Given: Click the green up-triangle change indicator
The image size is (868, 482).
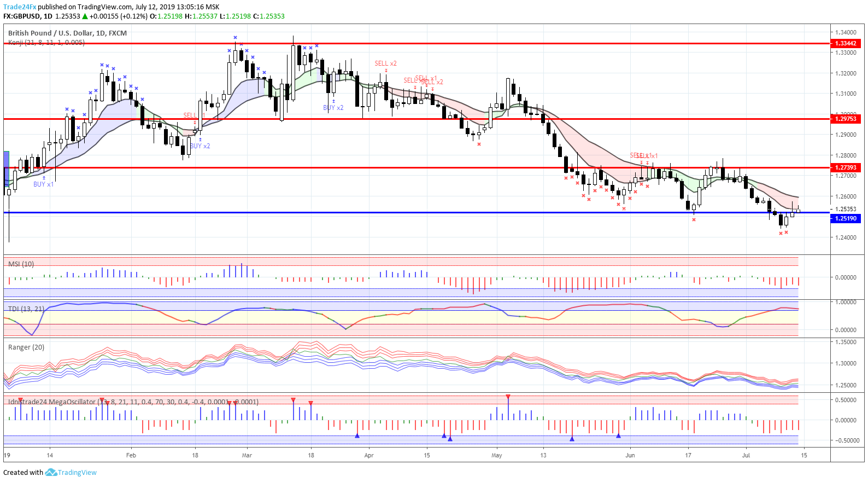Looking at the screenshot, I should pyautogui.click(x=85, y=16).
